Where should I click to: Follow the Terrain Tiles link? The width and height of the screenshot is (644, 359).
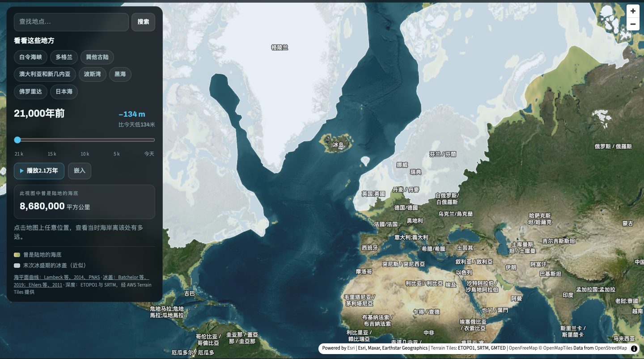pos(443,348)
